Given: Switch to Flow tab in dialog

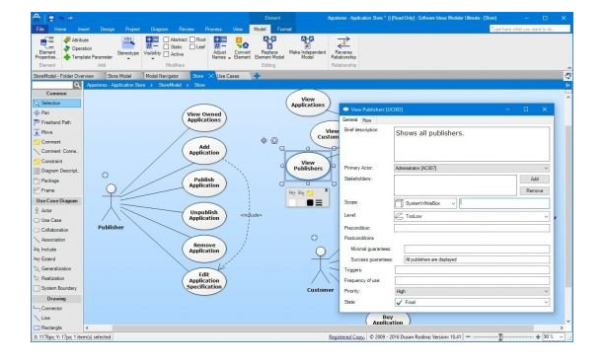Looking at the screenshot, I should tap(367, 120).
